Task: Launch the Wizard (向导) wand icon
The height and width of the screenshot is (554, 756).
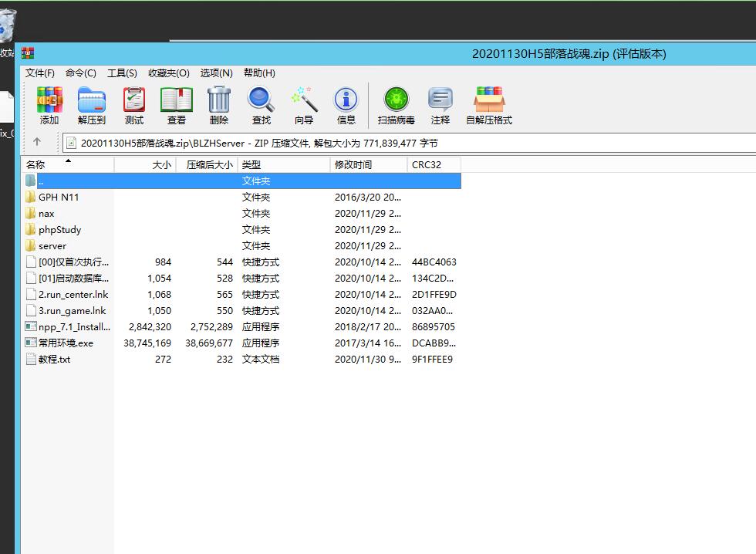Action: [x=304, y=106]
